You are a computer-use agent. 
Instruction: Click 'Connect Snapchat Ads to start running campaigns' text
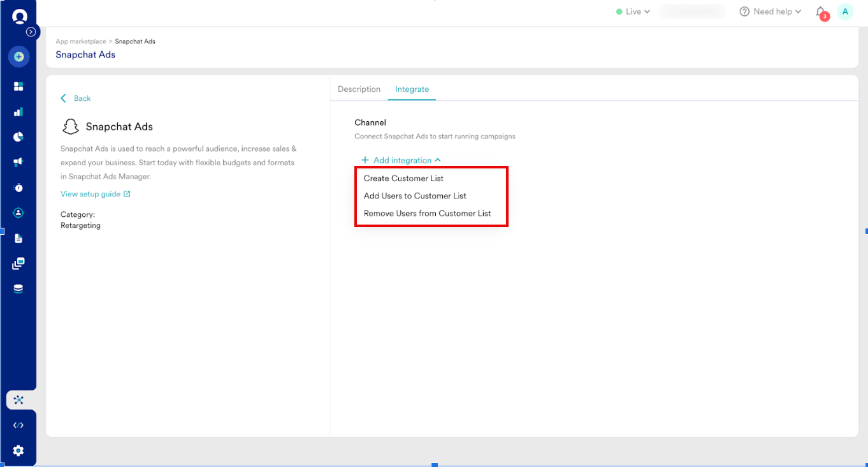tap(435, 137)
